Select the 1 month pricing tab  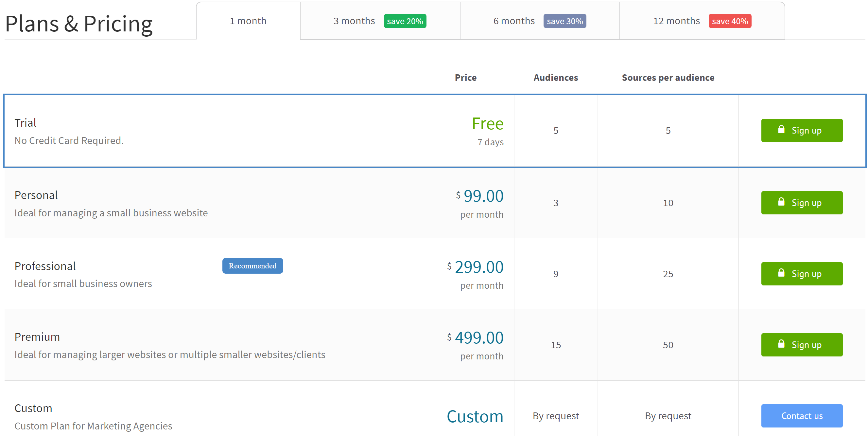(248, 21)
